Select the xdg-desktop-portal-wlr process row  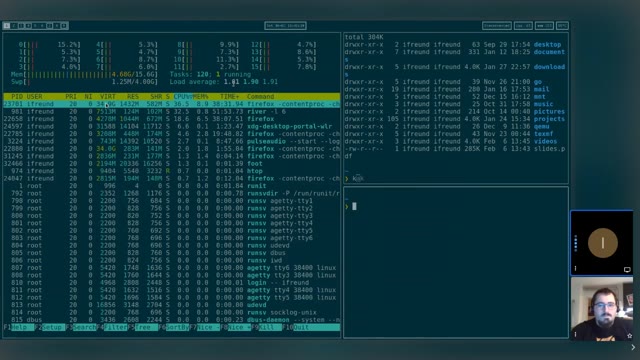tap(171, 127)
